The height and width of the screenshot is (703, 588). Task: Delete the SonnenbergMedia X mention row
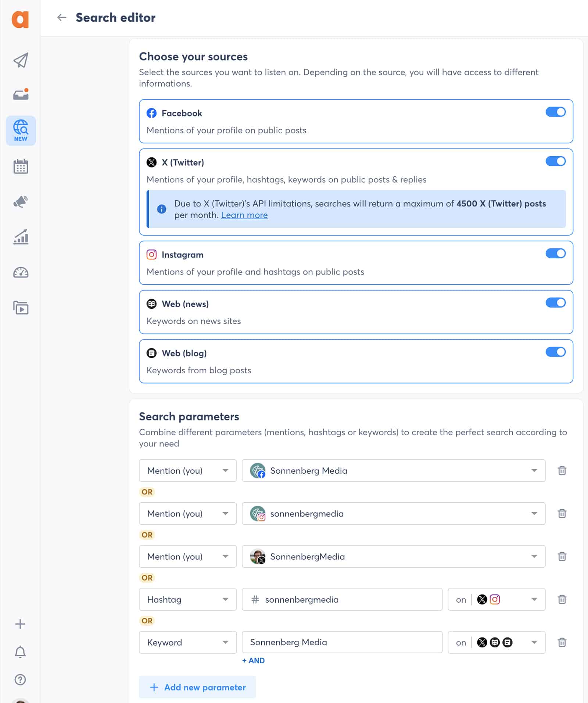point(562,556)
